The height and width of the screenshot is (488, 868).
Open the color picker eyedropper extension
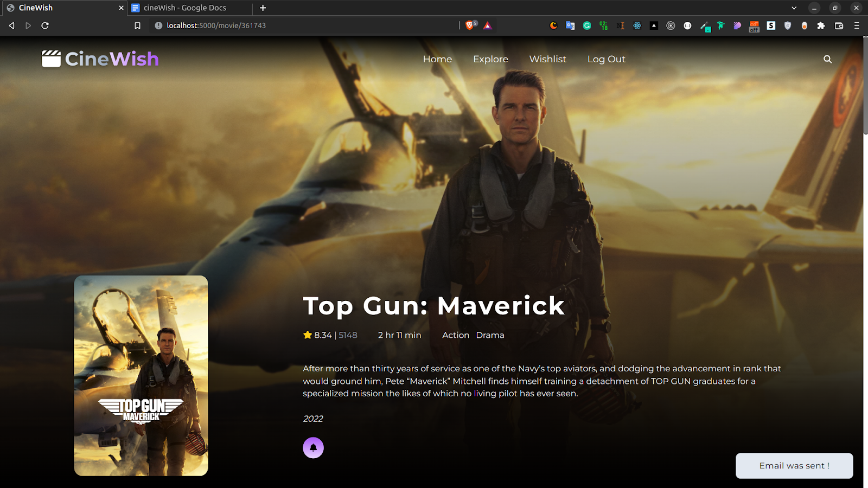pyautogui.click(x=705, y=26)
